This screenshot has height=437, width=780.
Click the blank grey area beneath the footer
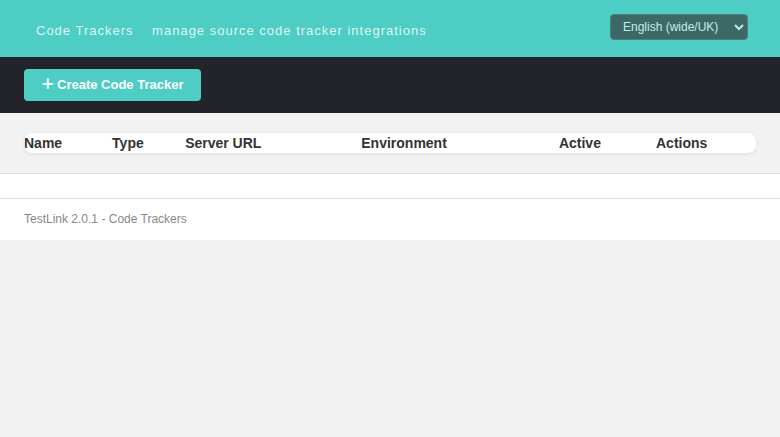[390, 338]
